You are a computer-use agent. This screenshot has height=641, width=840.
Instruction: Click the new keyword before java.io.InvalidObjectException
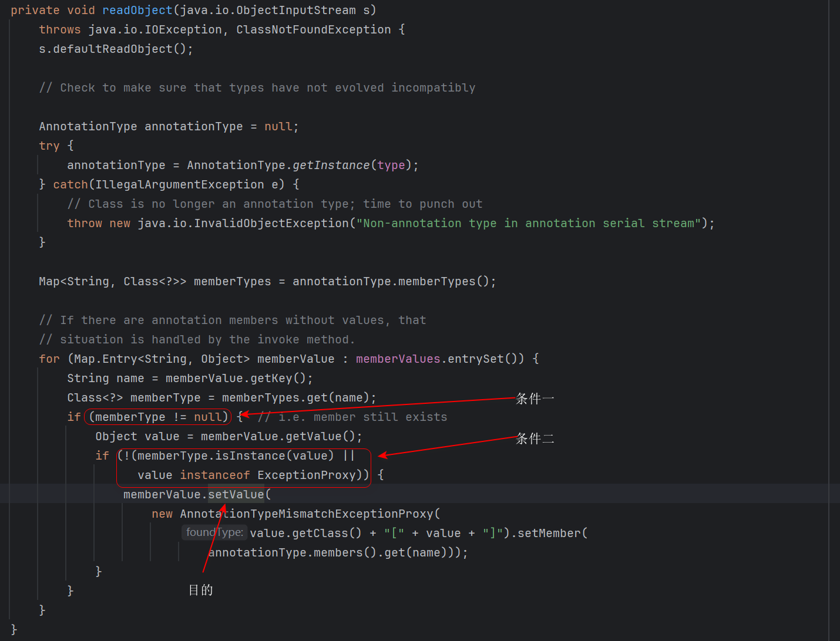point(120,223)
